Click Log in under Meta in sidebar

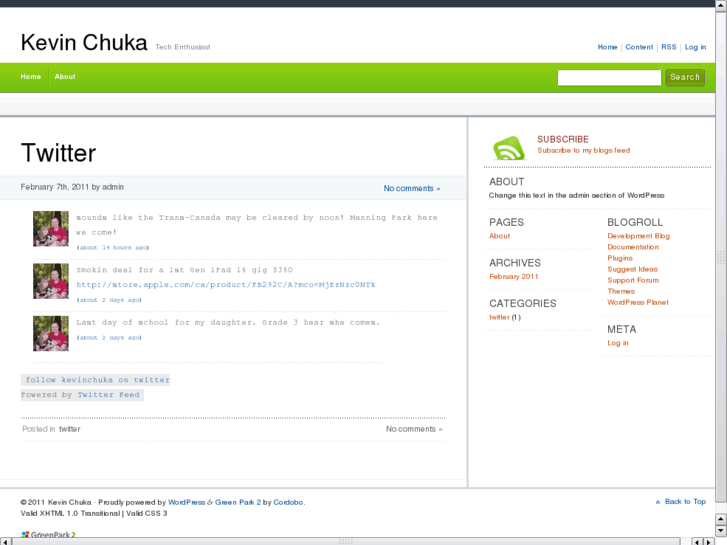(618, 343)
